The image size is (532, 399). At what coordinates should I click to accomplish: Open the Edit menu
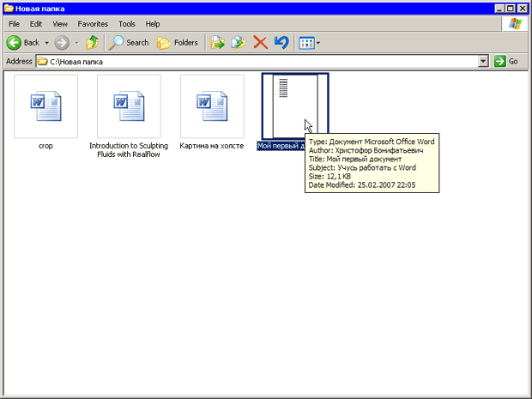[x=36, y=24]
